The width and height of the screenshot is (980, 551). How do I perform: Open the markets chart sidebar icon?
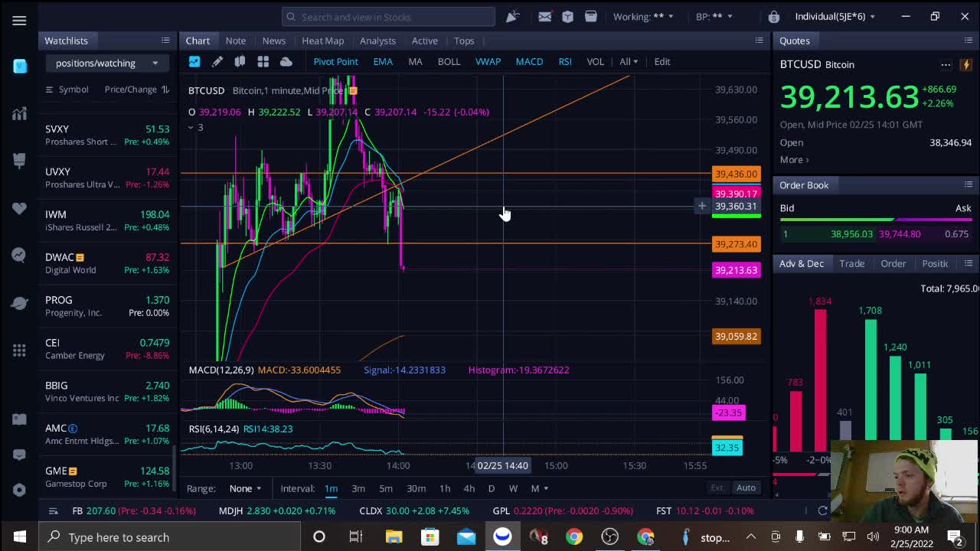(19, 115)
